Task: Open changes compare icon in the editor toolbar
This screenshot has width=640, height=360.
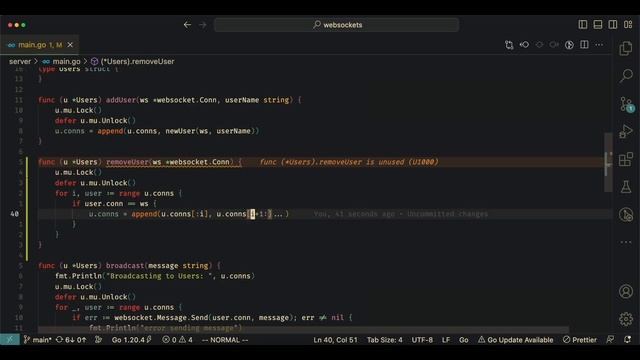Action: (509, 45)
